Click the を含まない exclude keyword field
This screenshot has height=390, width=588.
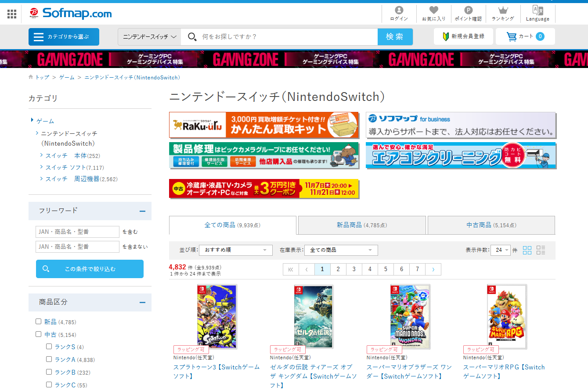[77, 247]
